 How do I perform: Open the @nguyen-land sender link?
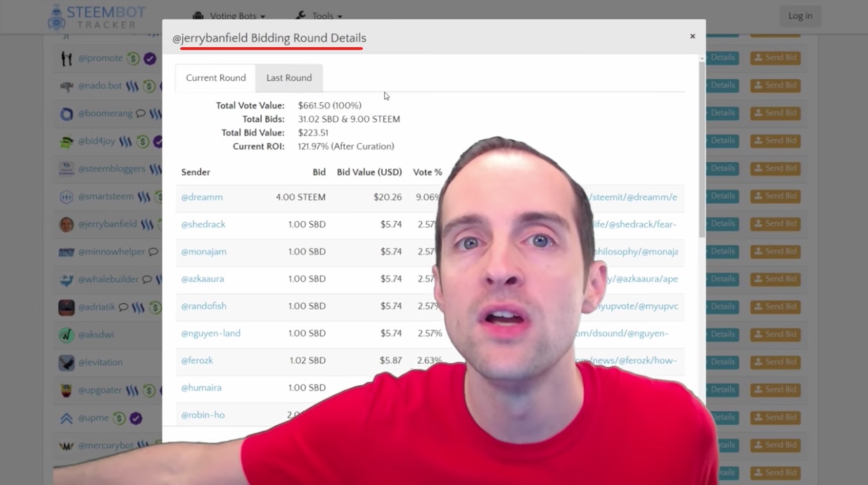(x=211, y=334)
